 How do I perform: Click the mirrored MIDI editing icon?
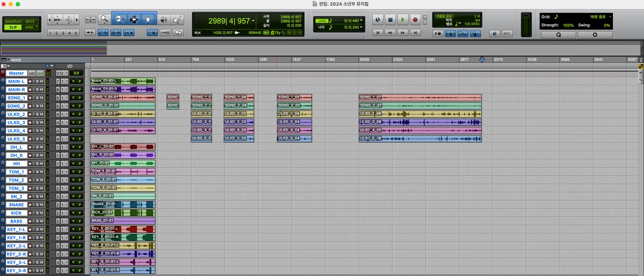click(x=165, y=32)
